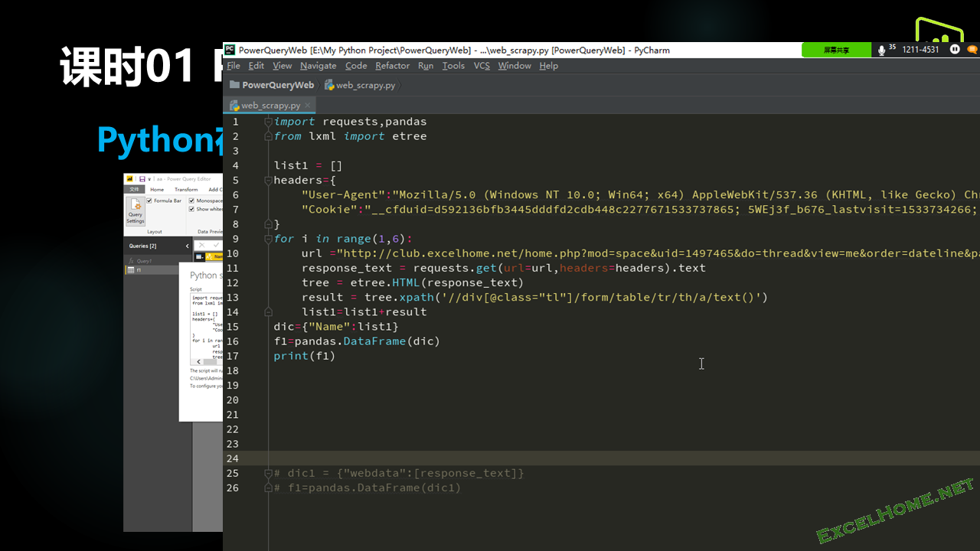
Task: Open the Refactor menu in PyCharm
Action: [392, 66]
